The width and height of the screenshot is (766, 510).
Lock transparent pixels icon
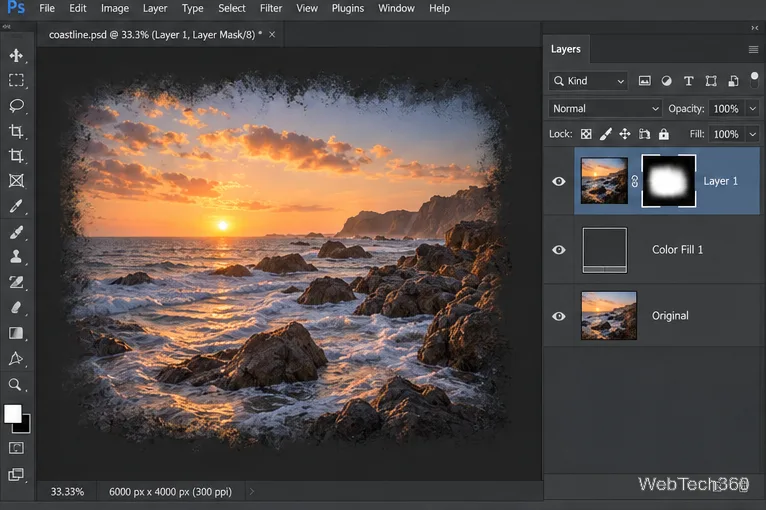point(586,134)
